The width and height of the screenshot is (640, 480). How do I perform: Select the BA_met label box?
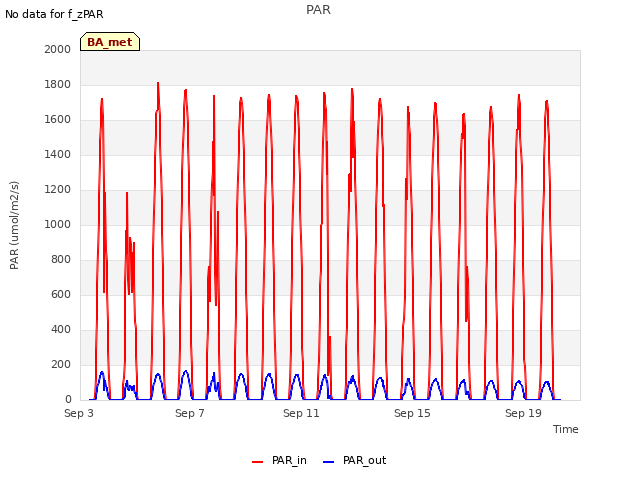(x=110, y=42)
